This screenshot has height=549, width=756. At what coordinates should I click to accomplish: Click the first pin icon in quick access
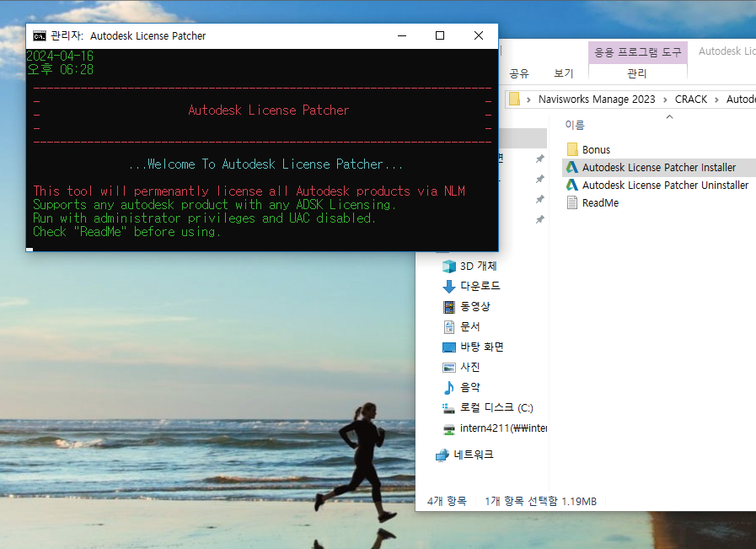pos(540,159)
